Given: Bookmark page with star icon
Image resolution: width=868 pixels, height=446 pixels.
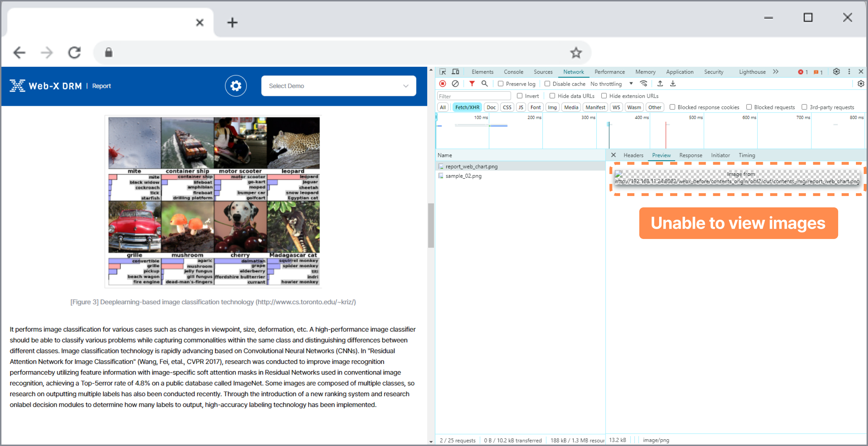Looking at the screenshot, I should coord(576,53).
